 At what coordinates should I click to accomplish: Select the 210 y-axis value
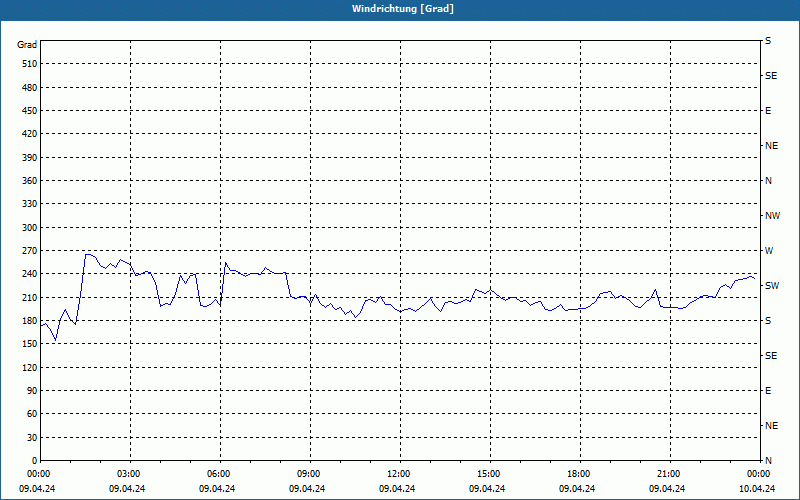29,297
